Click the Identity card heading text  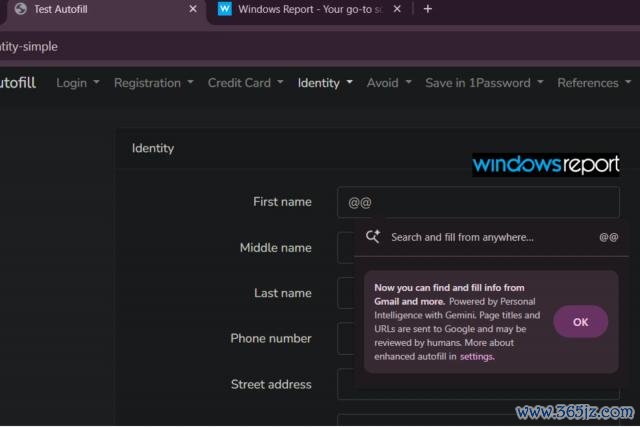tap(153, 149)
